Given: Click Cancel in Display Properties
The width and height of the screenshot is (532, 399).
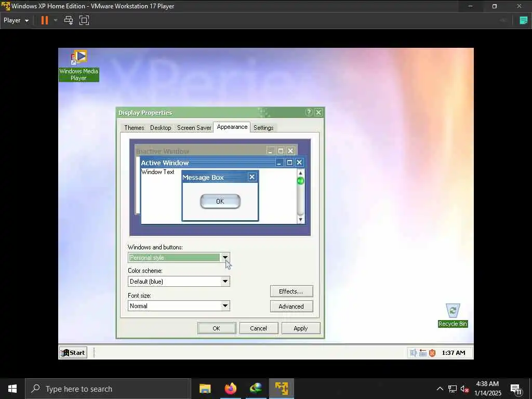Looking at the screenshot, I should (x=259, y=328).
